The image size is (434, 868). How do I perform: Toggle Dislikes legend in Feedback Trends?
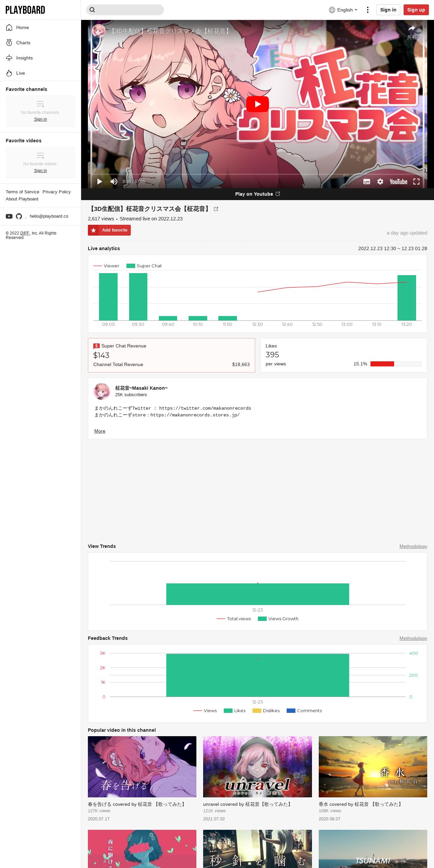coord(266,710)
